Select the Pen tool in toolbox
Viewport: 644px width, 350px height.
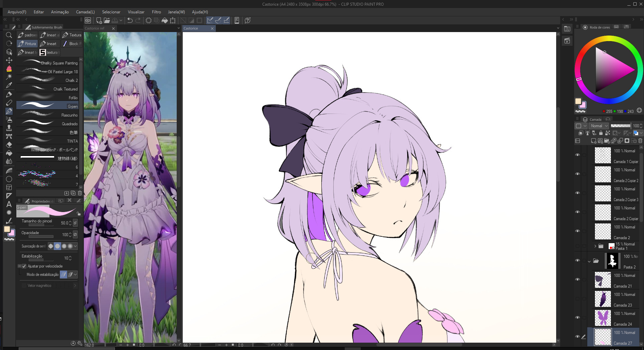coord(9,111)
